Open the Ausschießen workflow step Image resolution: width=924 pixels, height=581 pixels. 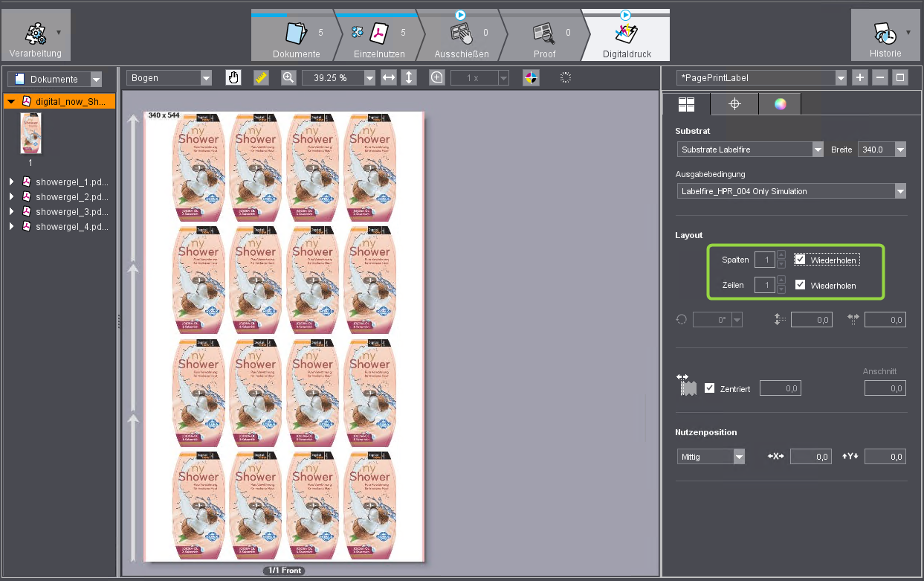[461, 35]
